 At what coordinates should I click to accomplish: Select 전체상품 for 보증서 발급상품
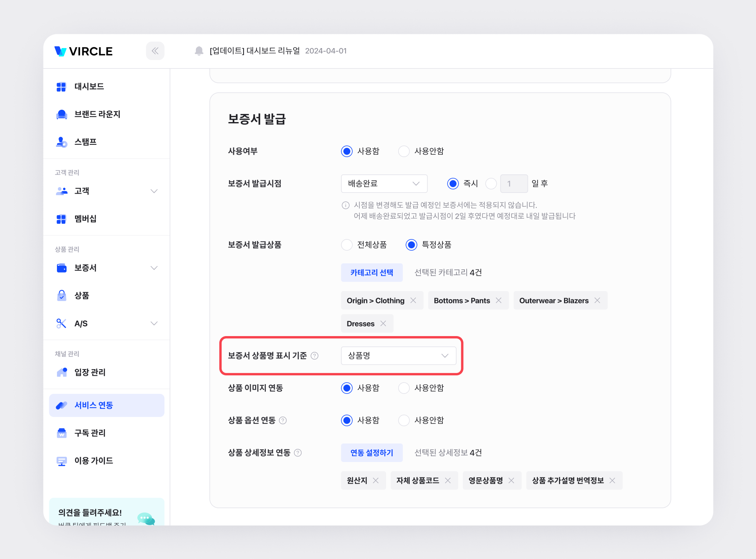pyautogui.click(x=347, y=245)
